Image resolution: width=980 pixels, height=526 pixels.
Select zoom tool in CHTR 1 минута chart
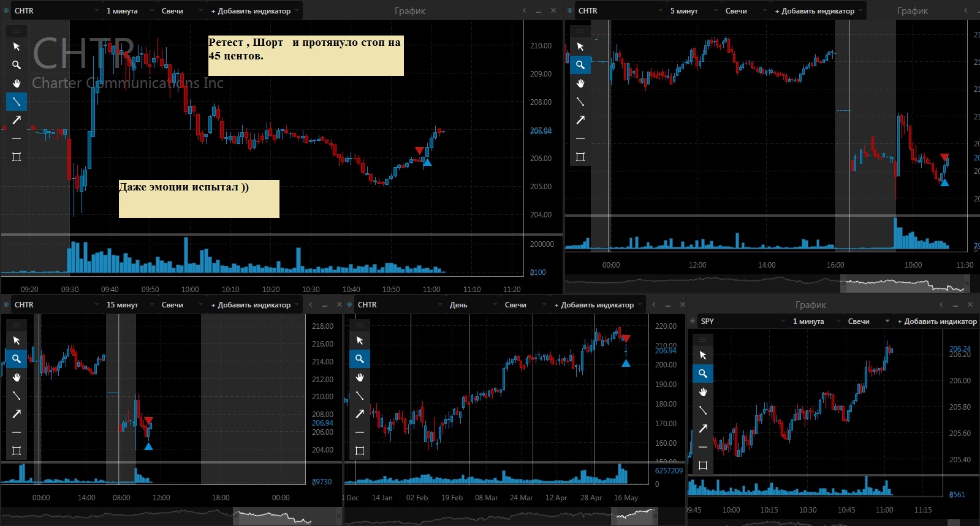pyautogui.click(x=17, y=65)
